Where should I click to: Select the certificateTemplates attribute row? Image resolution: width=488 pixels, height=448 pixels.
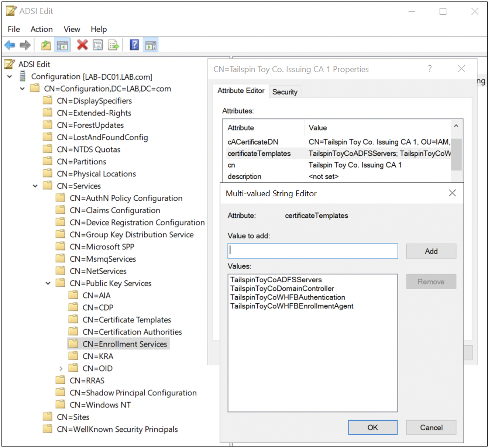coord(338,153)
